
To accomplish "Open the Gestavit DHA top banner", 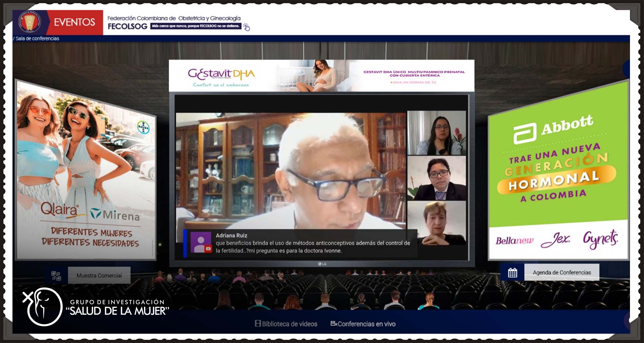I will 321,76.
